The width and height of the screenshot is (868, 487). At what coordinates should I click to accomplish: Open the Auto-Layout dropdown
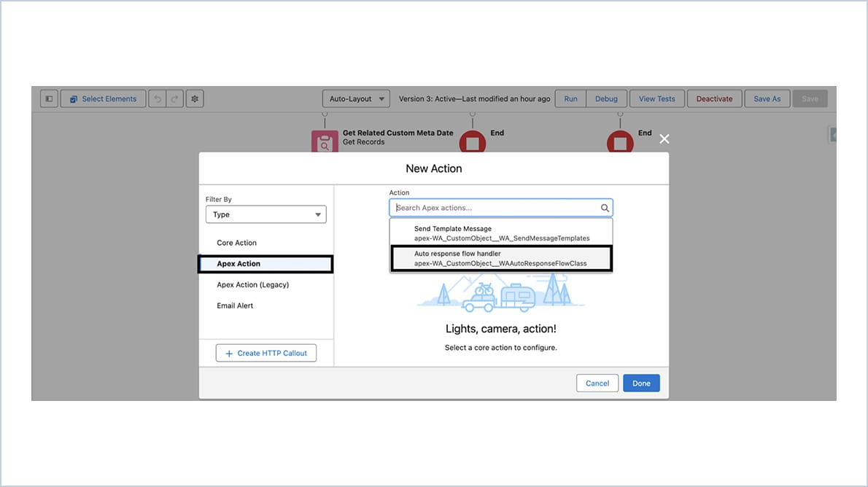[x=356, y=98]
